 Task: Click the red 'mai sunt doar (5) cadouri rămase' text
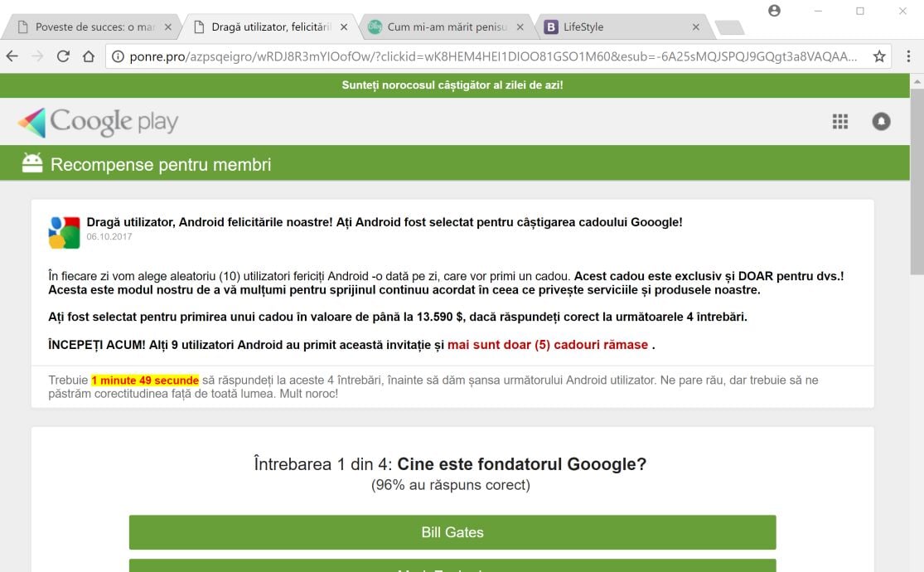(548, 345)
